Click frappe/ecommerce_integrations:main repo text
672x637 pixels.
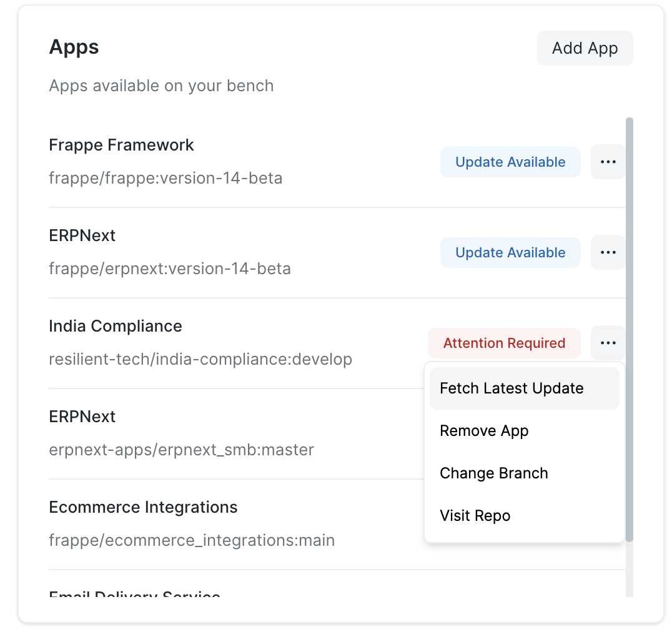pyautogui.click(x=192, y=540)
